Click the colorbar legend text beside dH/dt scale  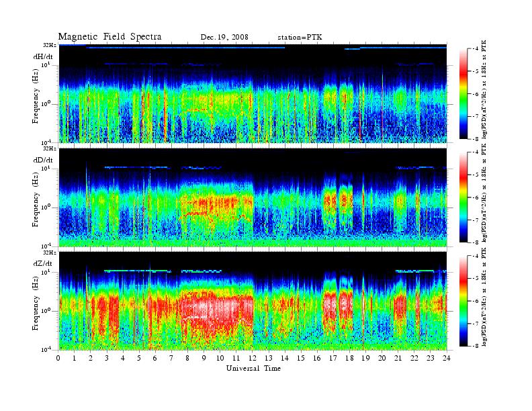coord(484,89)
